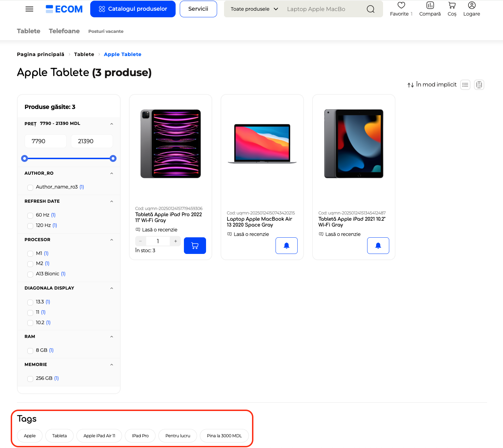Check the 8 GB RAM filter

(30, 350)
